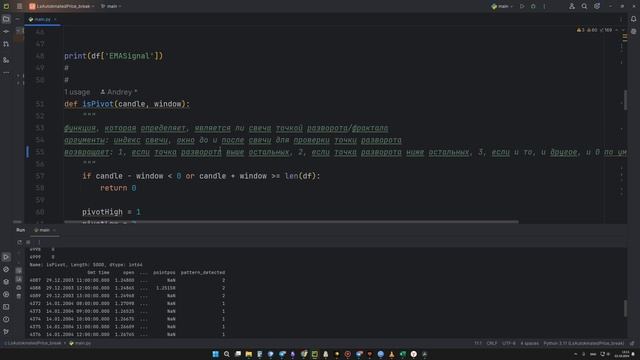Click 'pivotHigh = 1' code line

111,212
